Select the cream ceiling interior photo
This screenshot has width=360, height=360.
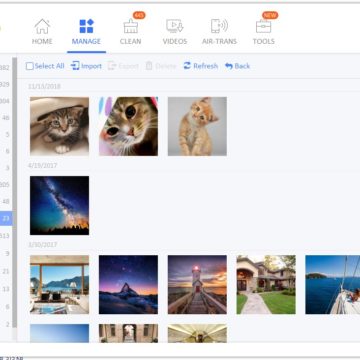pos(197,333)
